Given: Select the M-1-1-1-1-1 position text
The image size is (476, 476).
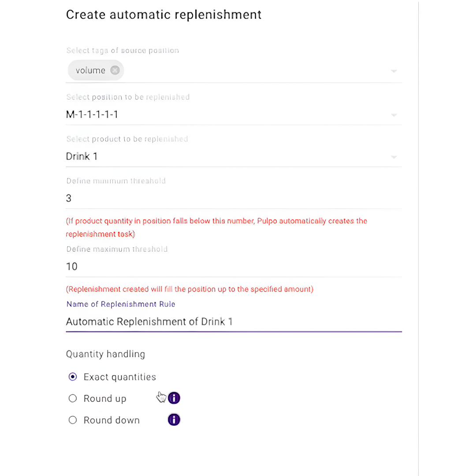Looking at the screenshot, I should point(92,114).
